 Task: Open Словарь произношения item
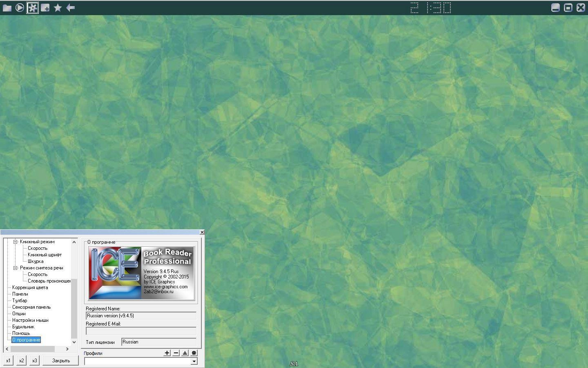click(x=49, y=281)
